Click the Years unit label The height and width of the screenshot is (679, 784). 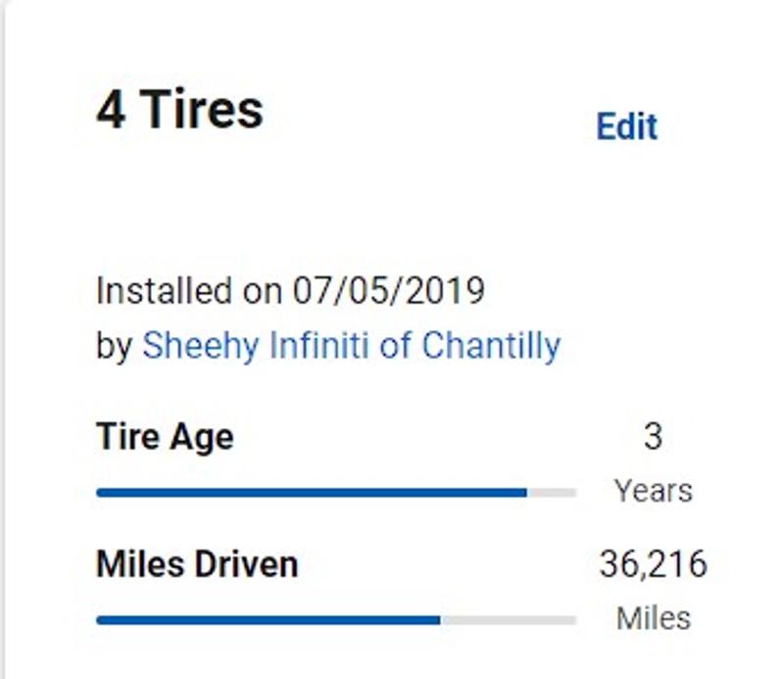pyautogui.click(x=653, y=490)
